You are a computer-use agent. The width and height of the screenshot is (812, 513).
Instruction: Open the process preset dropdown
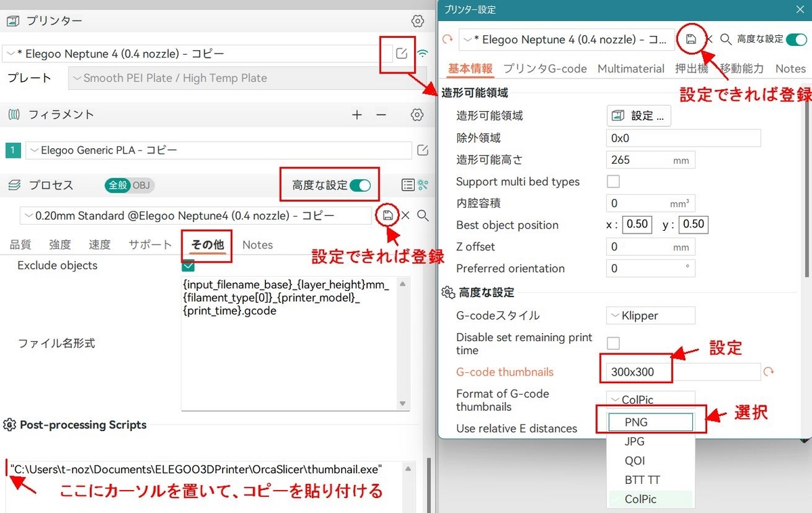195,216
